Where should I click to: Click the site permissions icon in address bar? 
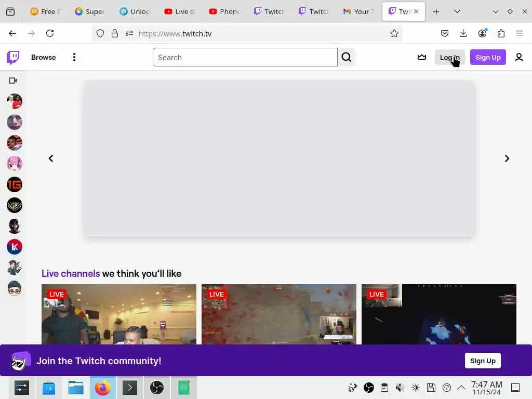click(x=129, y=33)
